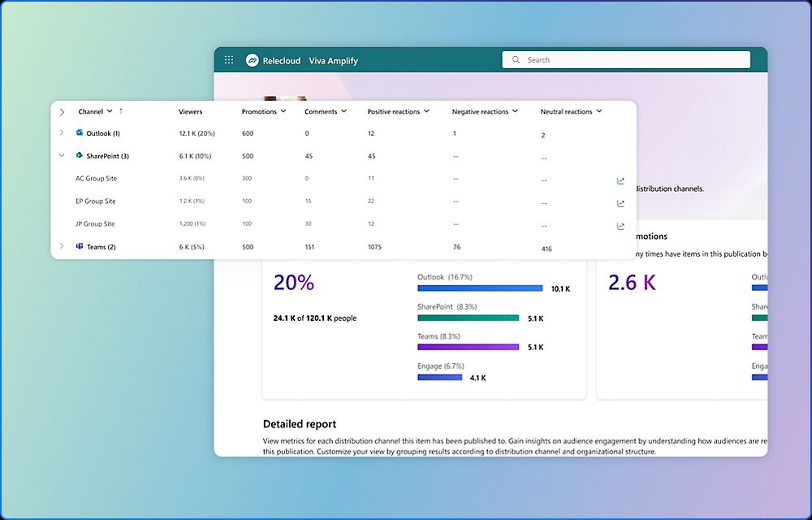Click Teams neutral reactions value 416
Viewport: 812px width, 520px height.
546,249
